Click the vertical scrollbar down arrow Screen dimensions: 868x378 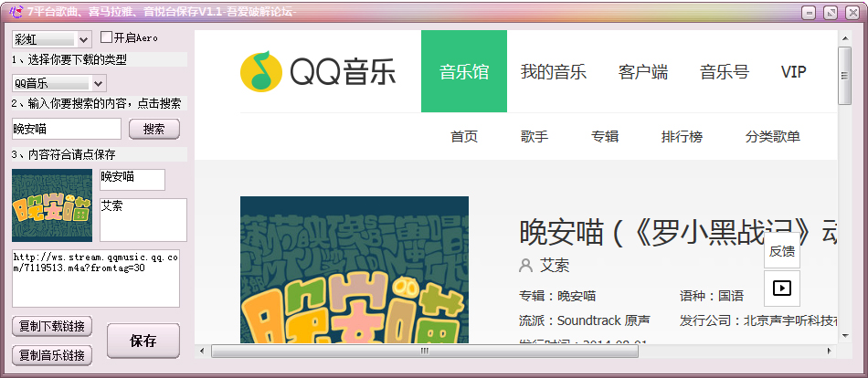click(845, 336)
